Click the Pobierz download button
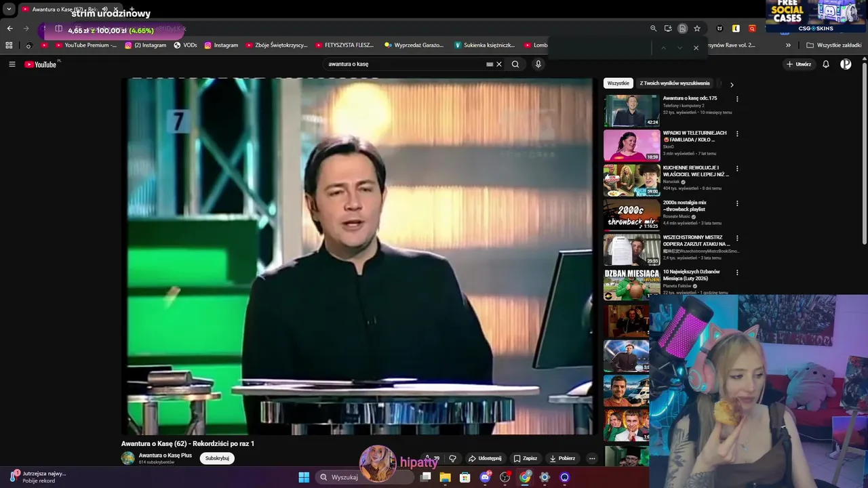The height and width of the screenshot is (488, 868). 562,458
